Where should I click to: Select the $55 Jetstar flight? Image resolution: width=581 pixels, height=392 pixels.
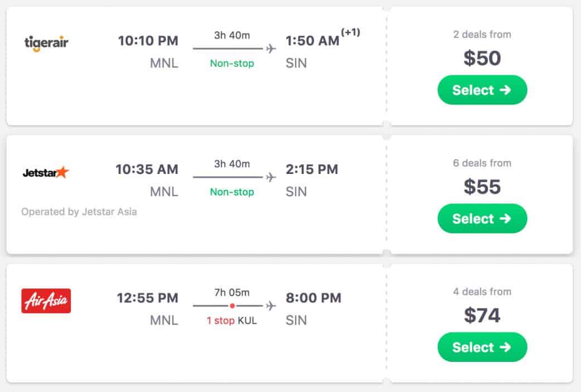[x=482, y=219]
